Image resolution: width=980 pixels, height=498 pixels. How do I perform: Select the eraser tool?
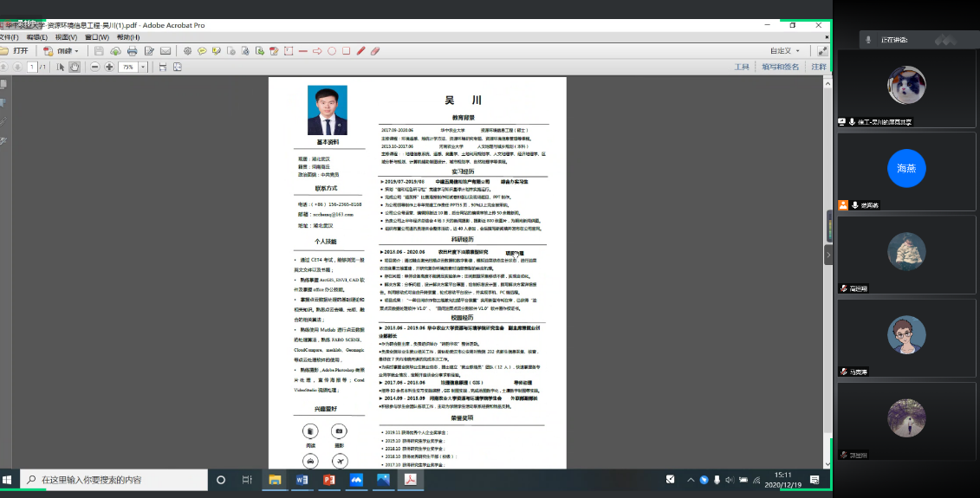coord(375,51)
